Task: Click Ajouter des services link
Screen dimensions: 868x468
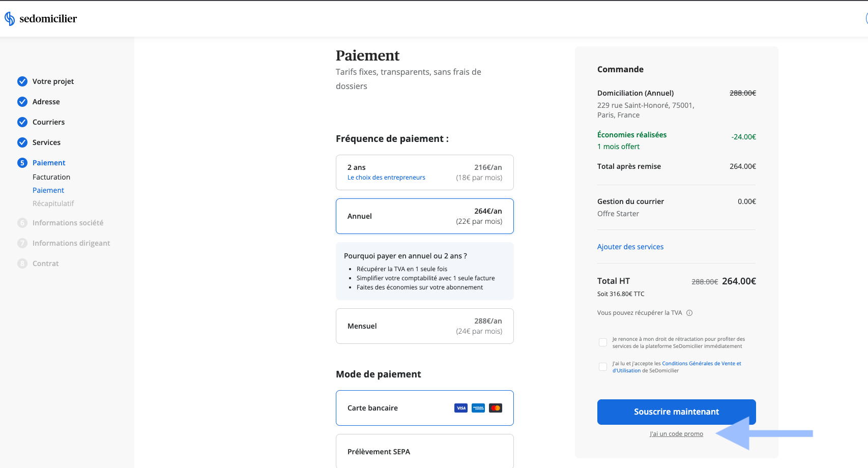Action: 630,247
